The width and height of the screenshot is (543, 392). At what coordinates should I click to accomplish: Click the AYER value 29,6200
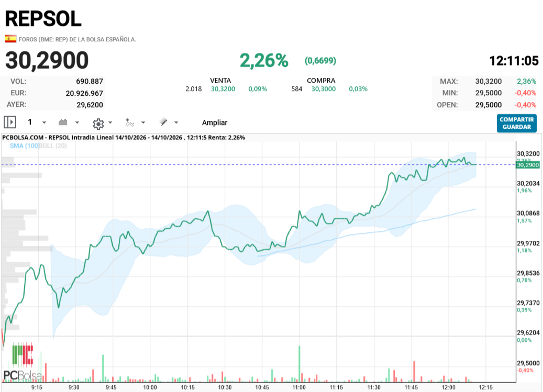click(x=90, y=105)
